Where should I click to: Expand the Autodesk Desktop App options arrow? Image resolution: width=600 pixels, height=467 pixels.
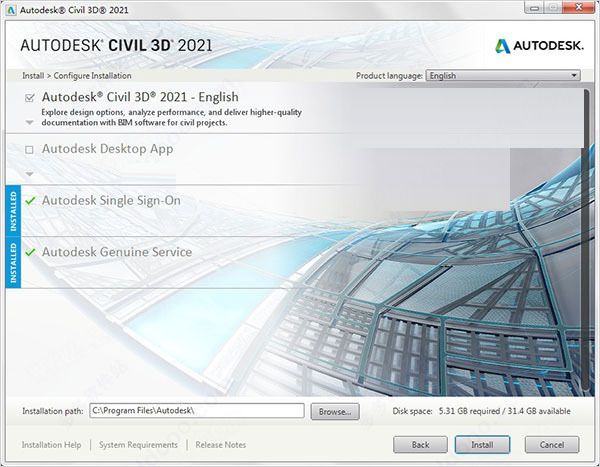pyautogui.click(x=30, y=173)
